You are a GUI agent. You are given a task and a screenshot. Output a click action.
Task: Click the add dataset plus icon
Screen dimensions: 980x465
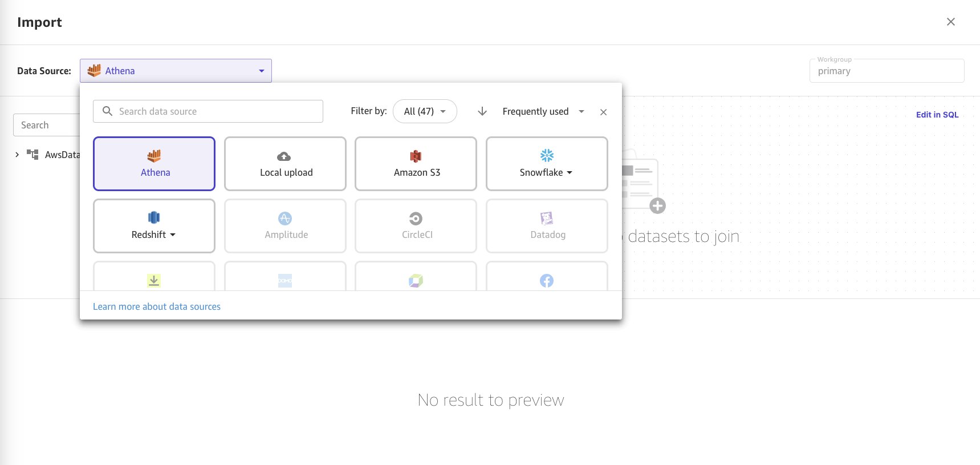[657, 206]
